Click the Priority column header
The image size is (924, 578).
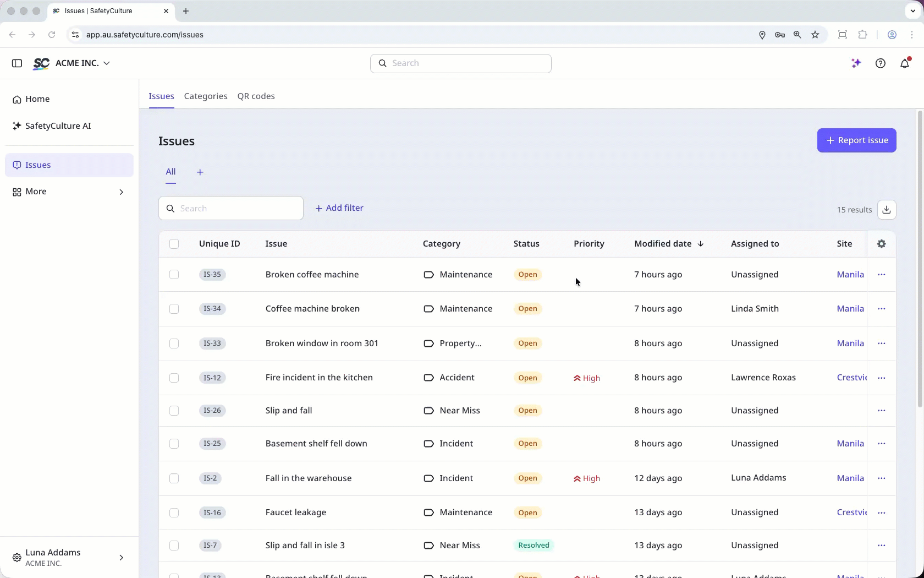click(589, 244)
